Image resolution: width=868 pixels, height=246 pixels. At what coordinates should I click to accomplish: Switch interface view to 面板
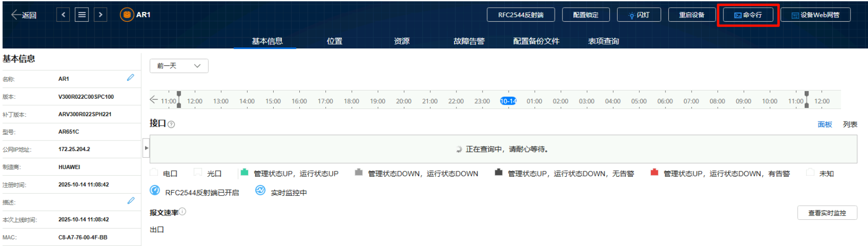[824, 124]
